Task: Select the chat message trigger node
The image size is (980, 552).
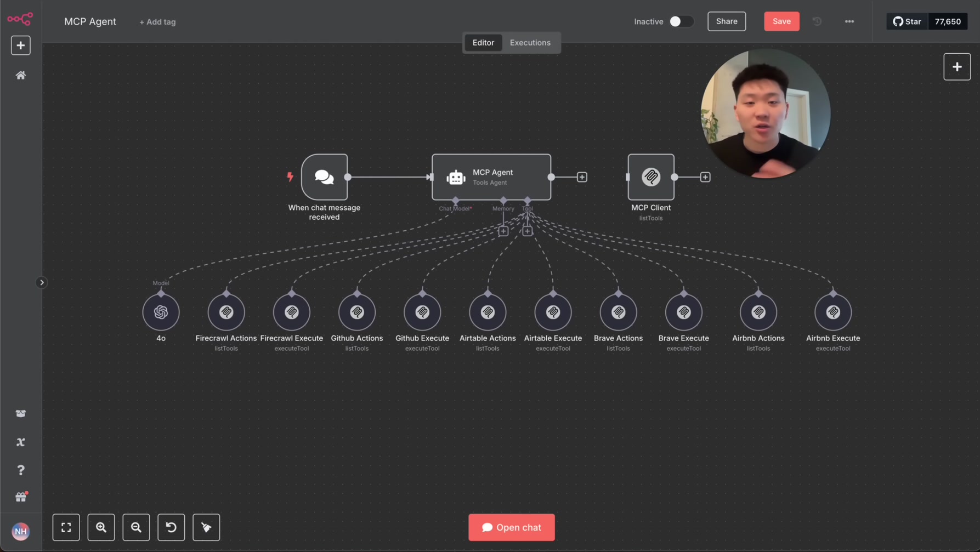Action: point(324,177)
